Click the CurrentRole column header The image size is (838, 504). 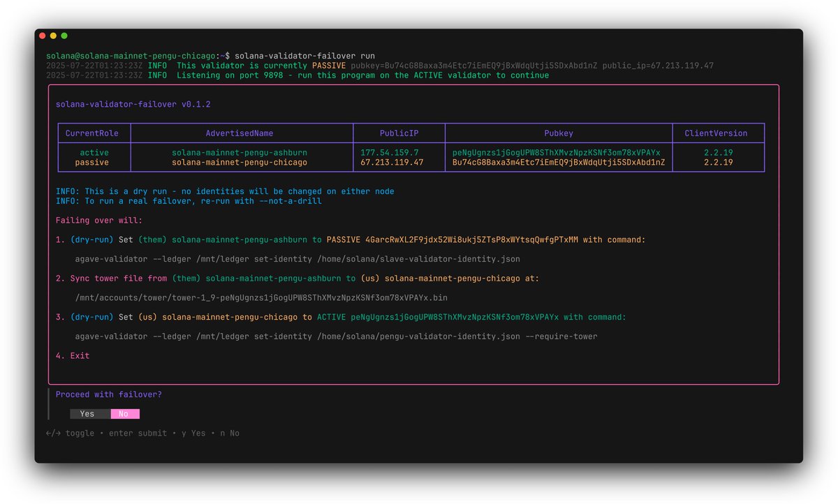coord(92,133)
